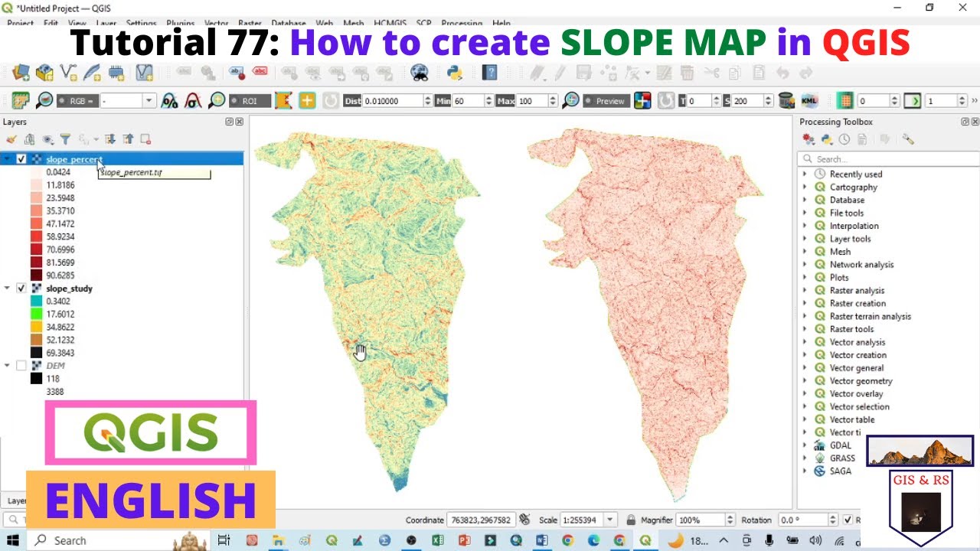Viewport: 980px width, 551px height.
Task: Open Layer Styling brush icon in Layers
Action: point(11,139)
